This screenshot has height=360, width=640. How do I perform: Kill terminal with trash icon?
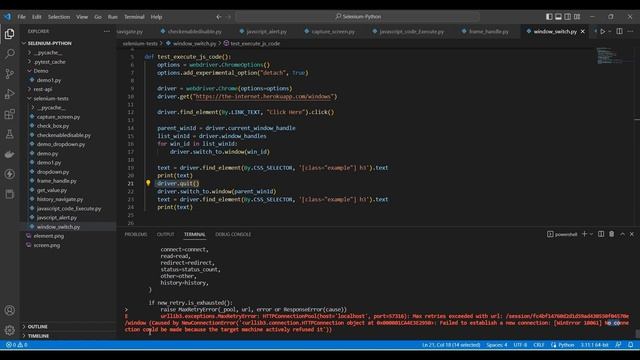tap(611, 234)
